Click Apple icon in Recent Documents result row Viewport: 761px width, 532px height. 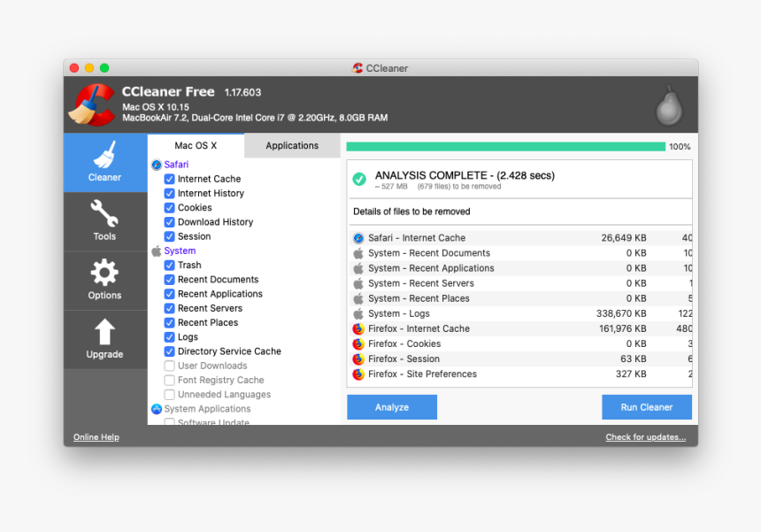point(358,253)
